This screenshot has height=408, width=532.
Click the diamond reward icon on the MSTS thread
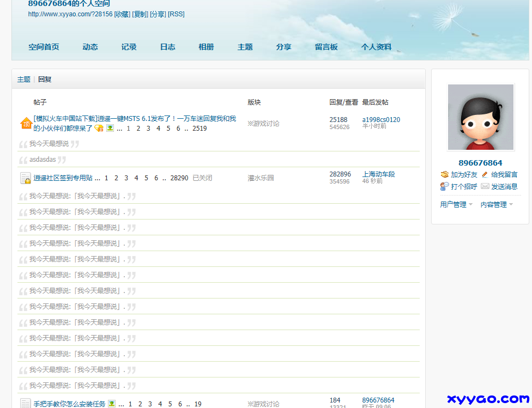click(98, 129)
